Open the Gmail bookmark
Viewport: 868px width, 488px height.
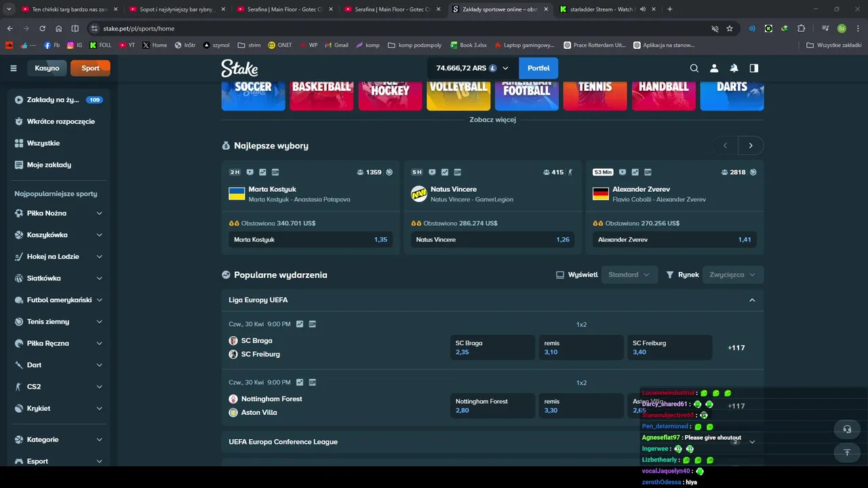pyautogui.click(x=336, y=45)
